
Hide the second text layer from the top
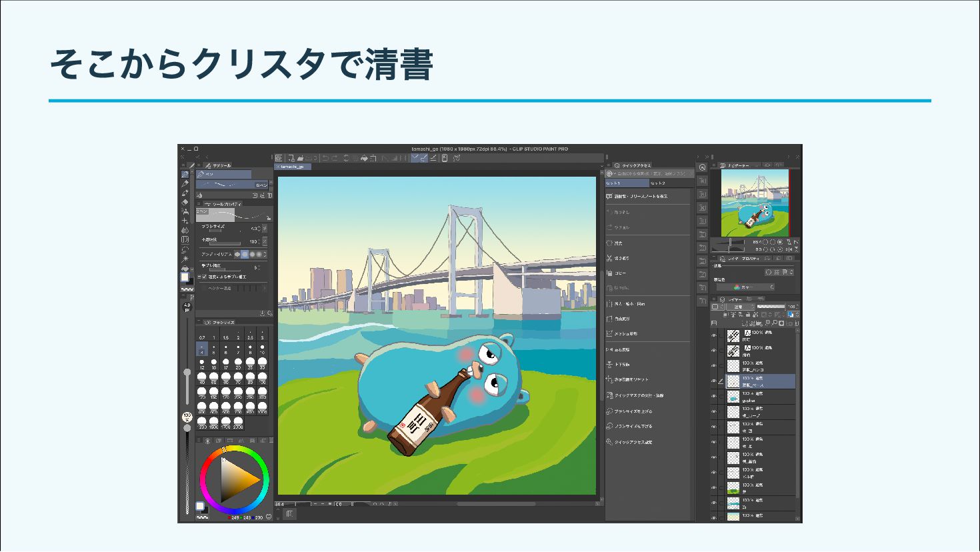(x=713, y=351)
